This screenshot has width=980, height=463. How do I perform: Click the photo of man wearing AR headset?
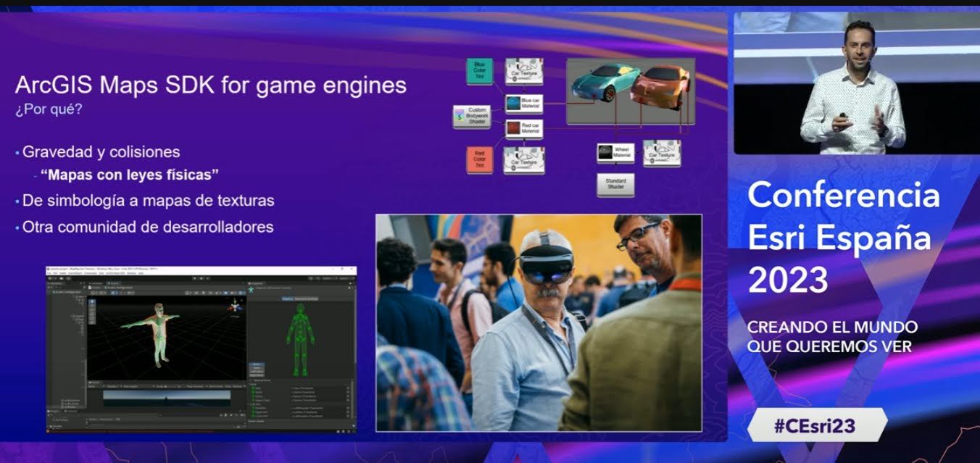(539, 322)
